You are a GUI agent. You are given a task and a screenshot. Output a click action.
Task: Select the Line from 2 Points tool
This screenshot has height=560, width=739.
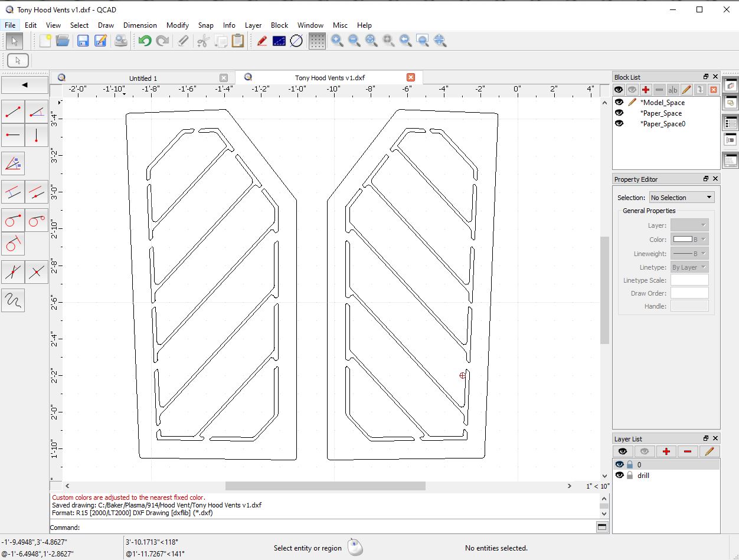tap(13, 111)
